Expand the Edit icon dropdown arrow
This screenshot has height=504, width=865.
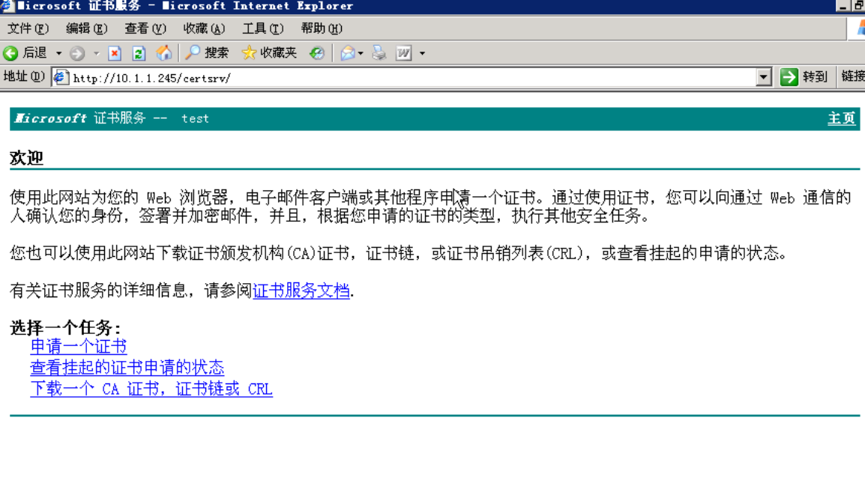[422, 53]
